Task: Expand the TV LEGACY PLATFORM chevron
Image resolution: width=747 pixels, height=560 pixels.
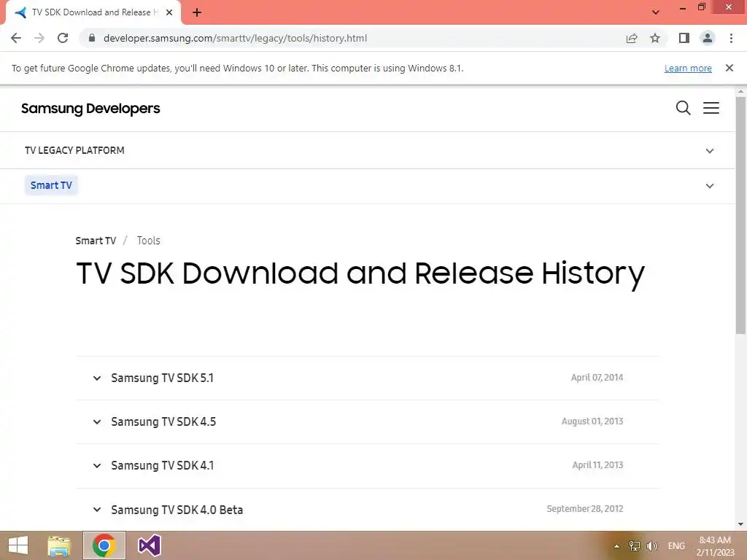Action: click(710, 151)
